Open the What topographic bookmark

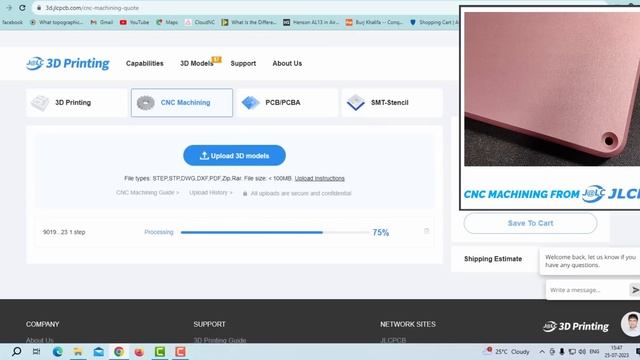[x=56, y=22]
